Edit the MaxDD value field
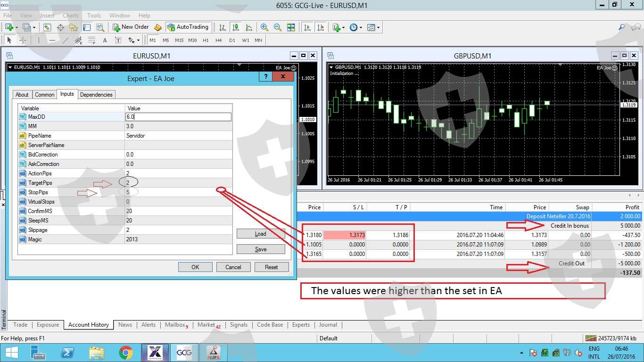Viewport: 644px width, 362px height. pos(178,117)
